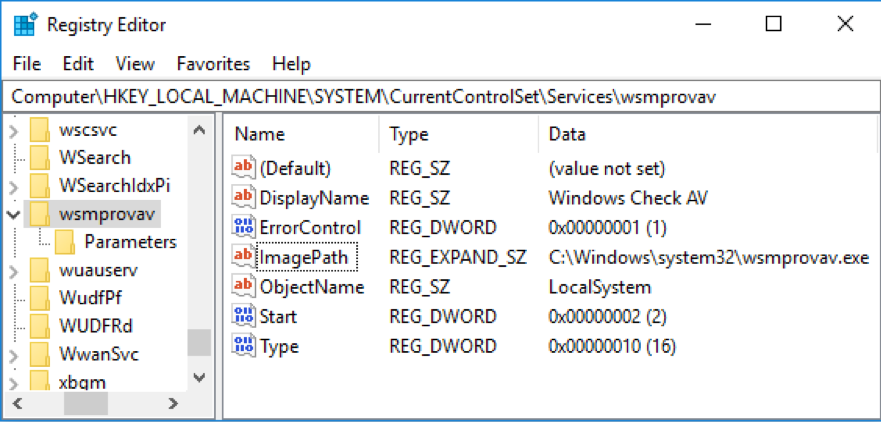This screenshot has height=422, width=881.
Task: Select the ImagePath string value icon
Action: coord(243,257)
